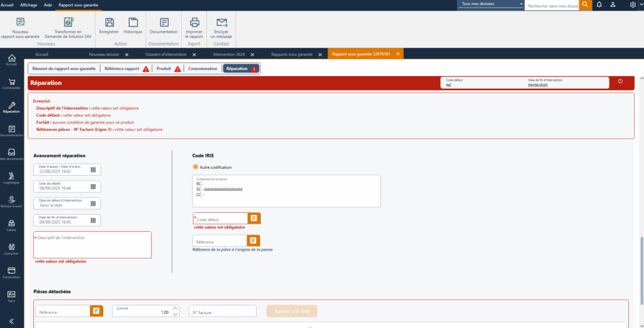Open Logistique in the left sidebar

(x=11, y=178)
